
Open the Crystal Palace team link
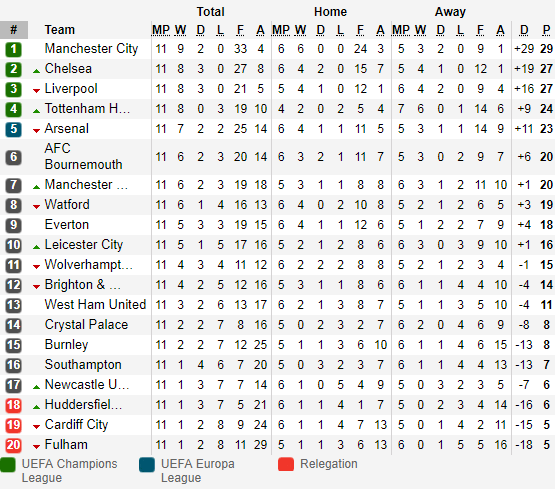tap(86, 325)
